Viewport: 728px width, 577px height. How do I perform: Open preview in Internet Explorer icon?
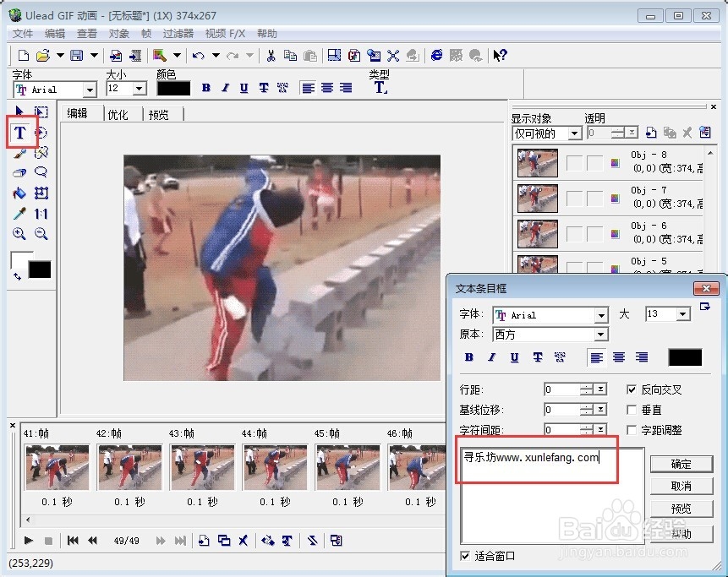(436, 56)
